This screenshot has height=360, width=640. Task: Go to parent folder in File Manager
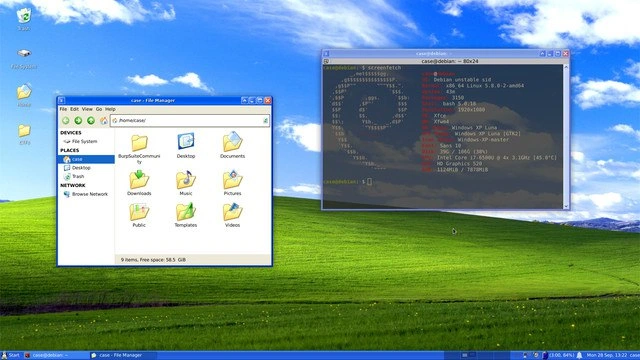point(91,120)
